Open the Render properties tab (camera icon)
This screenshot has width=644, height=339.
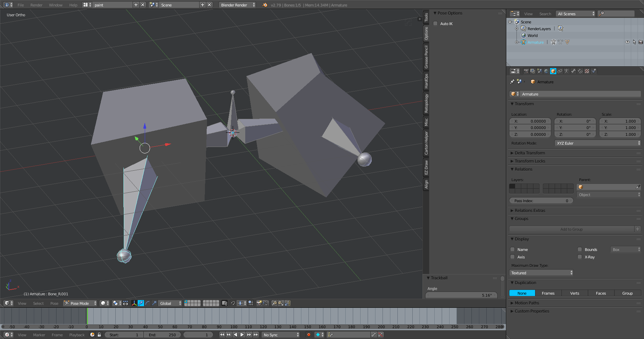coord(526,71)
